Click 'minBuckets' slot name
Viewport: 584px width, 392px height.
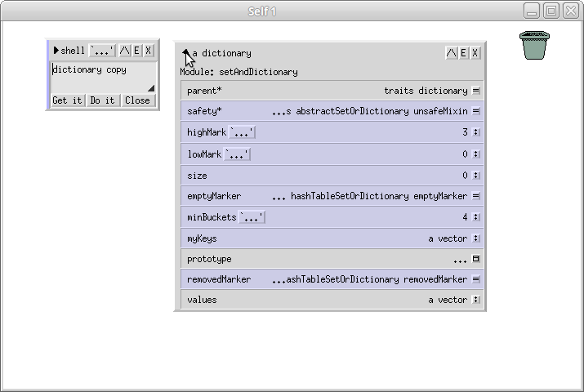[x=212, y=217]
